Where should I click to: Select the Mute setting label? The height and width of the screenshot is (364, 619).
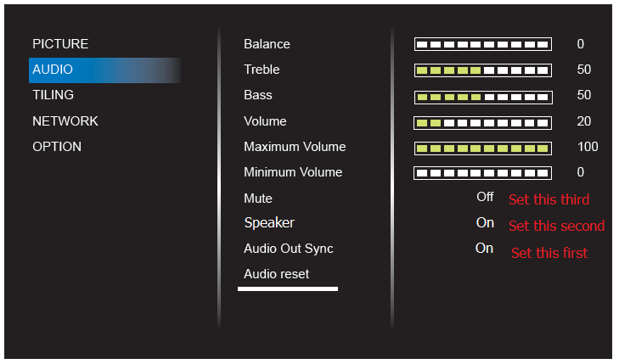click(x=258, y=199)
